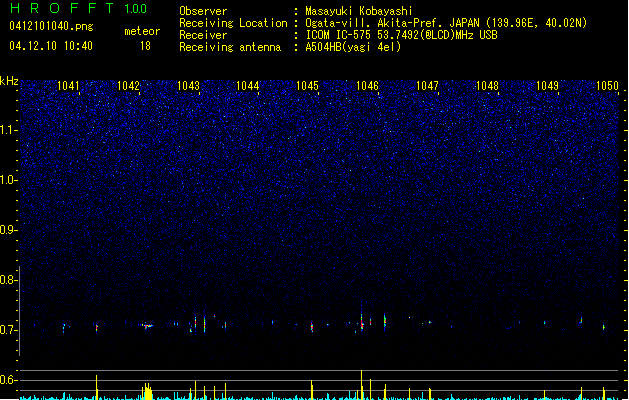Viewport: 629px width, 400px height.
Task: Click time axis label 1045
Action: point(307,86)
